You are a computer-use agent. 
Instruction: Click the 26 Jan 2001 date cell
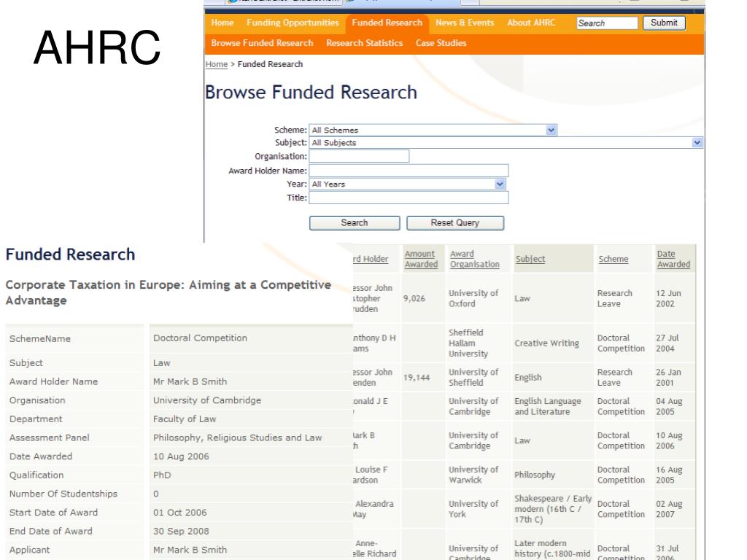(x=668, y=377)
